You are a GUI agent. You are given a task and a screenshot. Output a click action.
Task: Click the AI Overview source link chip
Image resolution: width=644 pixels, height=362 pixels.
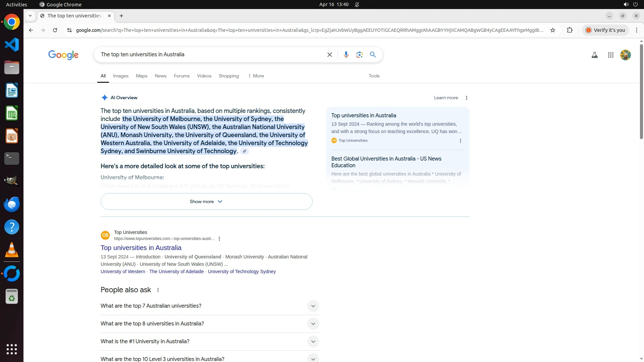(x=245, y=151)
